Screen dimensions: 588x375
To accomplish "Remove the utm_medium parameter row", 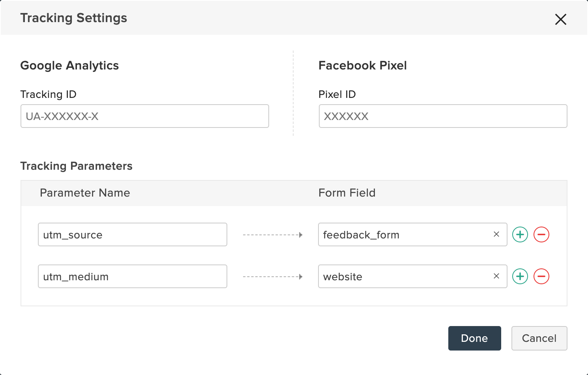I will pos(541,276).
